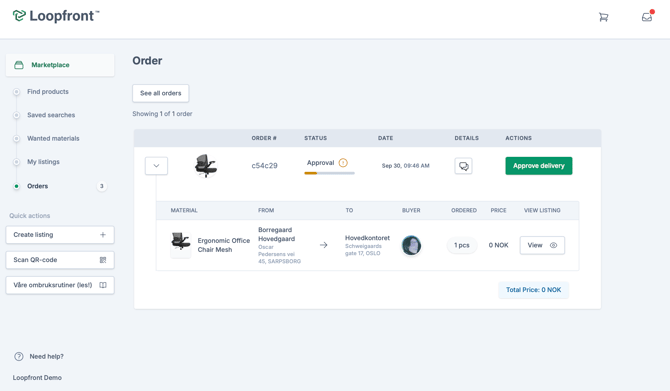Click the Marketplace storefront icon

pyautogui.click(x=19, y=65)
